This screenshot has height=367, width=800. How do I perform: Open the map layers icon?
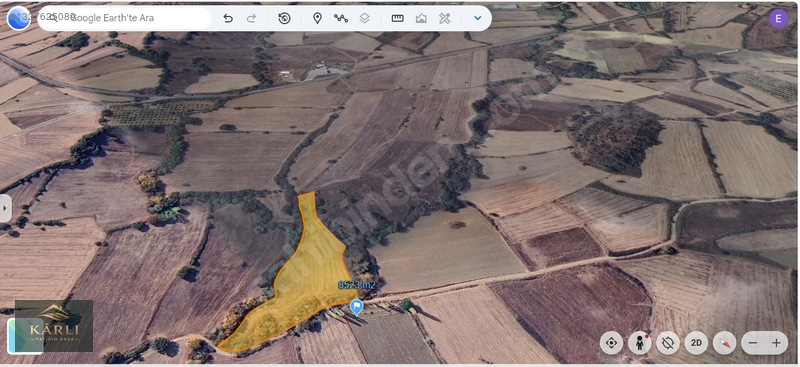364,18
